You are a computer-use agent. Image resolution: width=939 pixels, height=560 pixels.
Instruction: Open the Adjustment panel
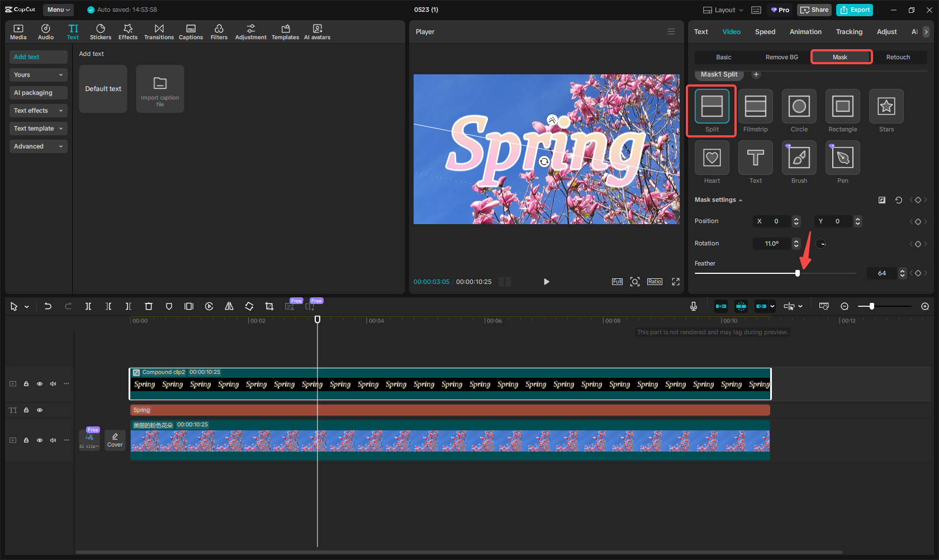251,32
